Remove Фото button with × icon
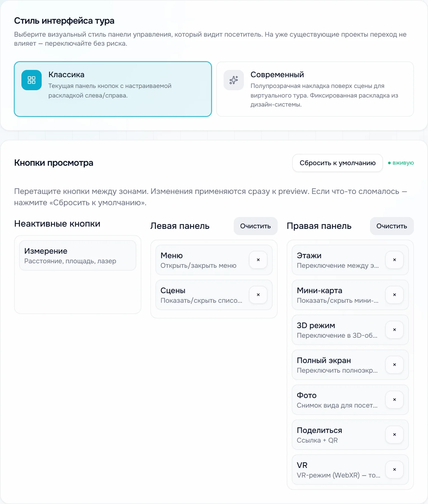 pyautogui.click(x=394, y=400)
